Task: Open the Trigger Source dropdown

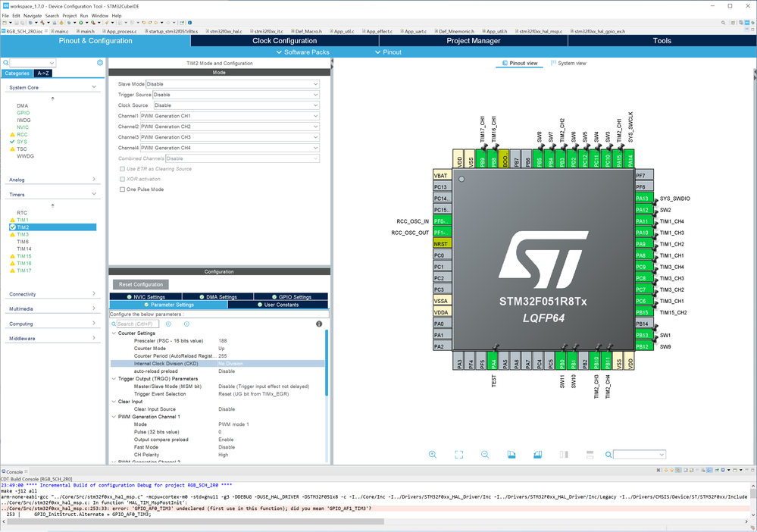Action: tap(236, 95)
